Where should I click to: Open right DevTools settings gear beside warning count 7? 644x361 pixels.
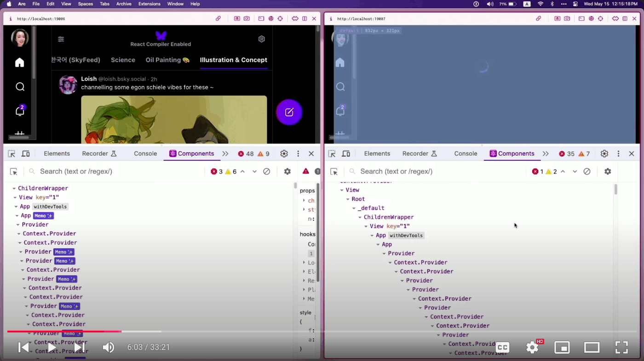point(604,154)
